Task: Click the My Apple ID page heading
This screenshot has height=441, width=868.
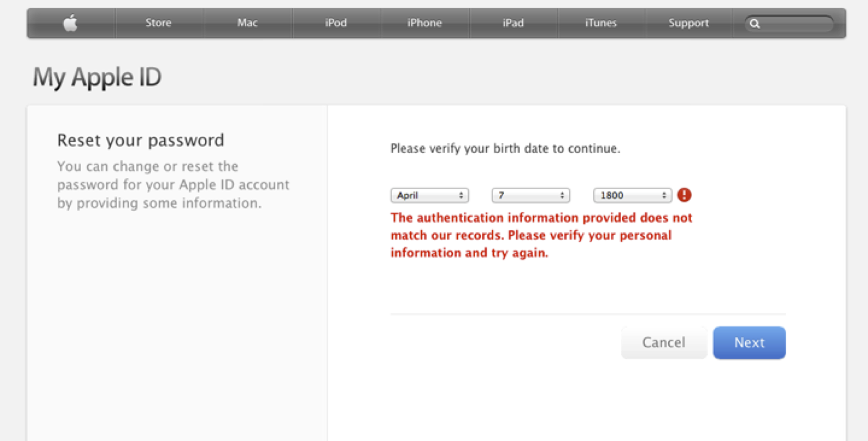Action: (x=97, y=77)
